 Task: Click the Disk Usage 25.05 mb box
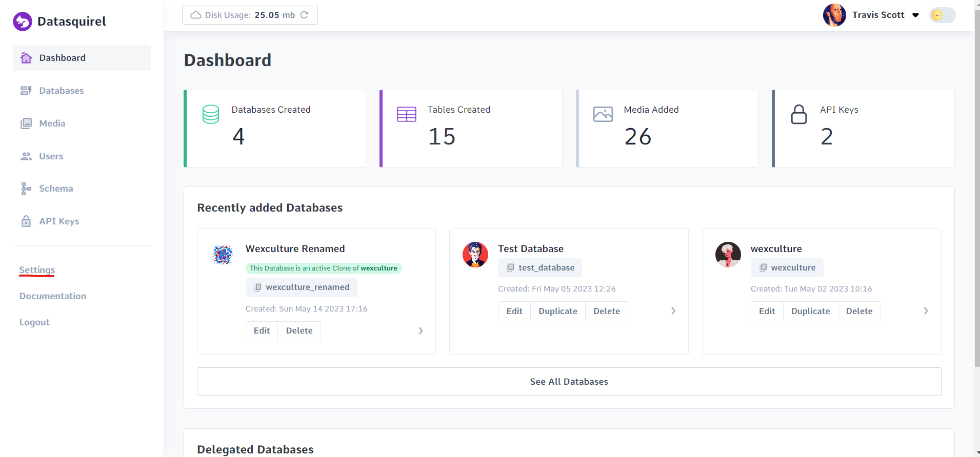(250, 15)
